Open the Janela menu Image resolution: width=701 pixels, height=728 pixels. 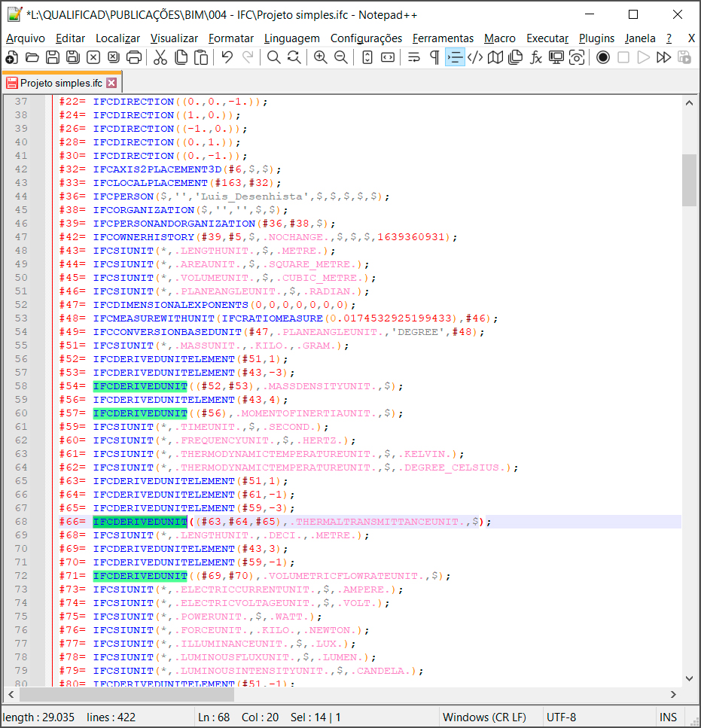pyautogui.click(x=640, y=38)
